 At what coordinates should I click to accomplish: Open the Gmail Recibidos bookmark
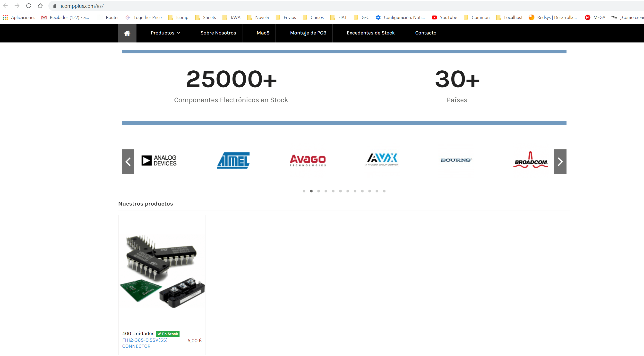[x=65, y=17]
